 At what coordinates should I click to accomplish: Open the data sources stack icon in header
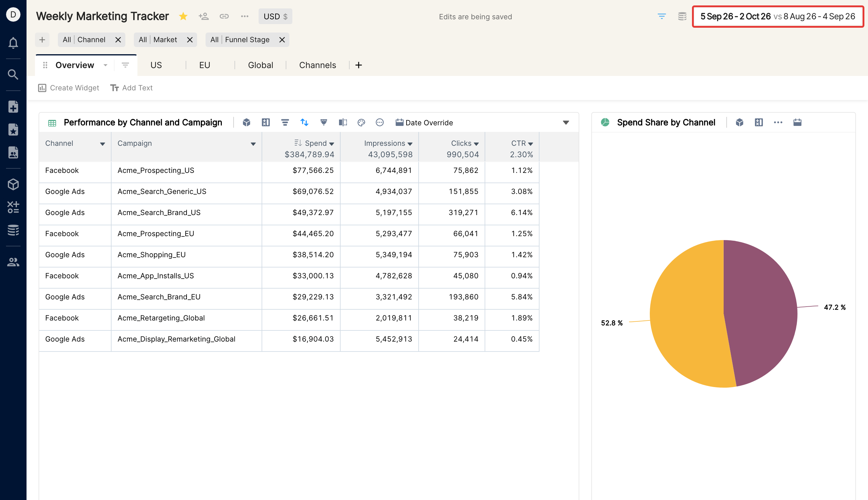click(x=682, y=16)
